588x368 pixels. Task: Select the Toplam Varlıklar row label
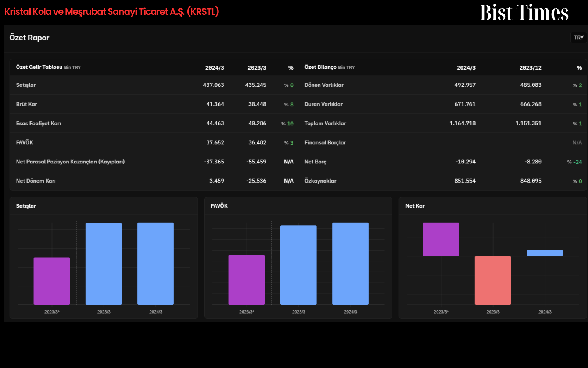(325, 123)
